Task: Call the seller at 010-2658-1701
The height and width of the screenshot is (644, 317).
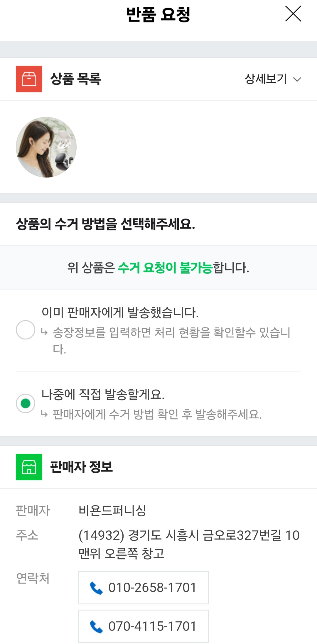Action: pos(152,588)
